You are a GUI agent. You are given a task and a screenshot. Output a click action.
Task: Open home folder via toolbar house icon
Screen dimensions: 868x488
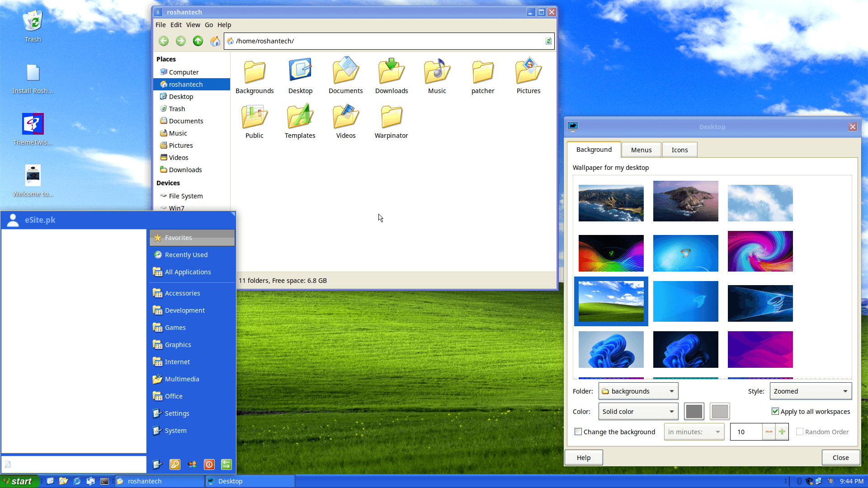[x=215, y=41]
